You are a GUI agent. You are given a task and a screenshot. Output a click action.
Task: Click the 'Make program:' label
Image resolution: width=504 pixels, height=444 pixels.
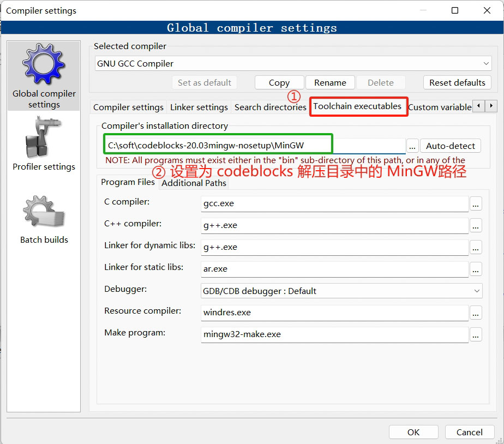(135, 332)
